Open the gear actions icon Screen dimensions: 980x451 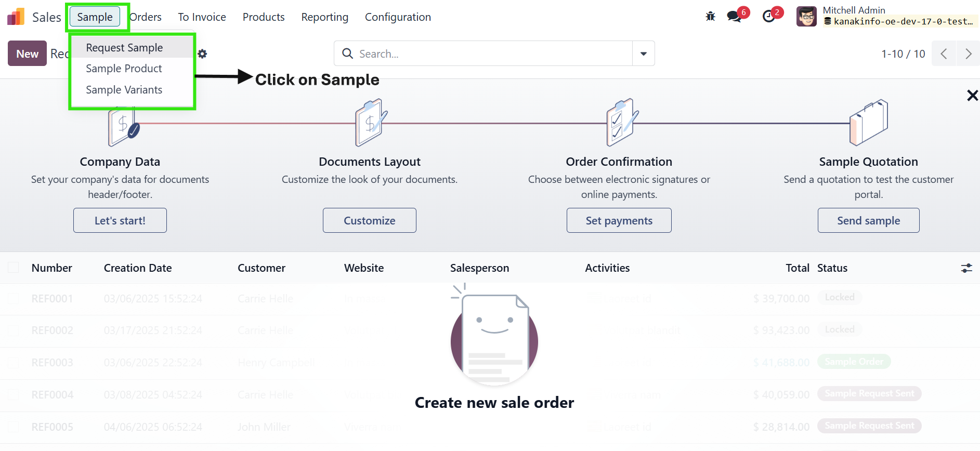pyautogui.click(x=202, y=54)
